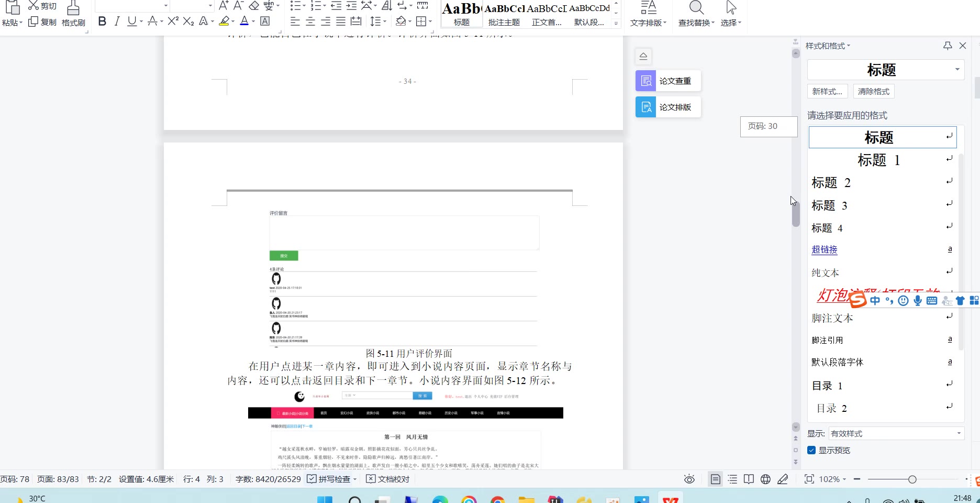Toggle subscript formatting
This screenshot has width=980, height=503.
189,21
